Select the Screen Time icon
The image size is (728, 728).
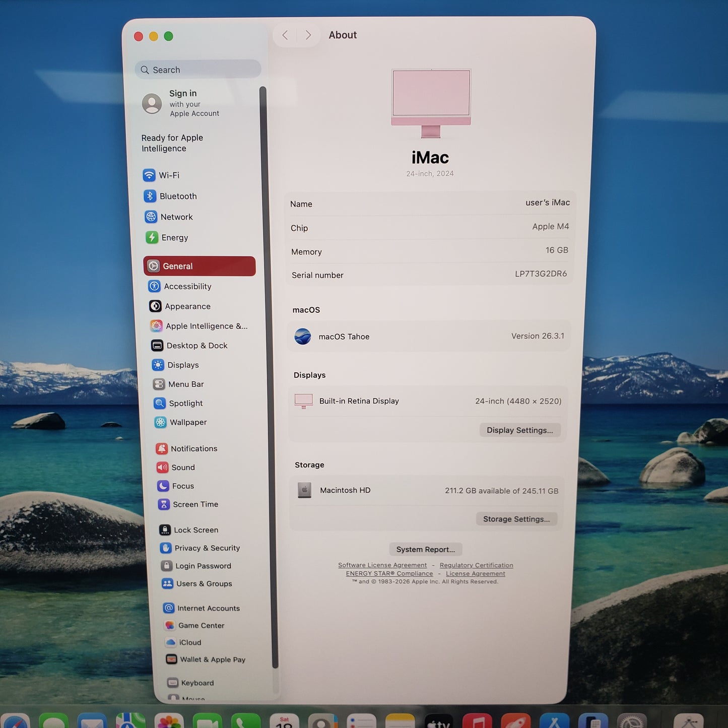tap(165, 504)
